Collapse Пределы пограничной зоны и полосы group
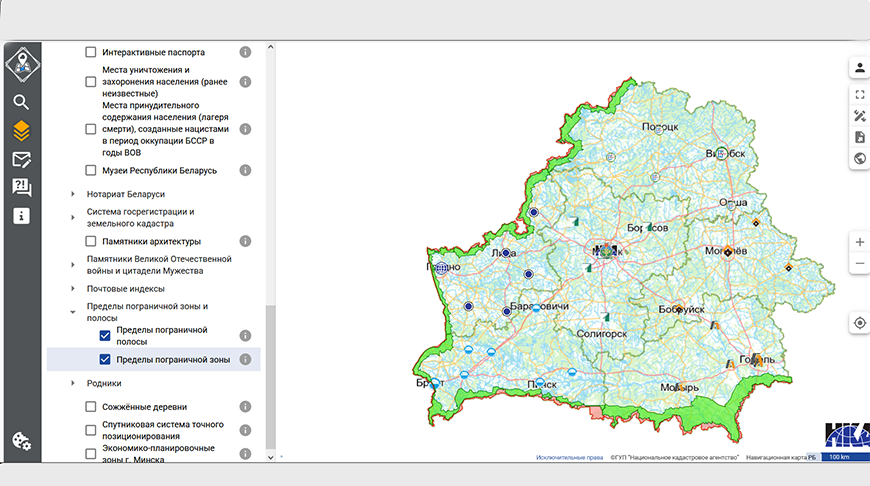The height and width of the screenshot is (486, 870). coord(73,312)
